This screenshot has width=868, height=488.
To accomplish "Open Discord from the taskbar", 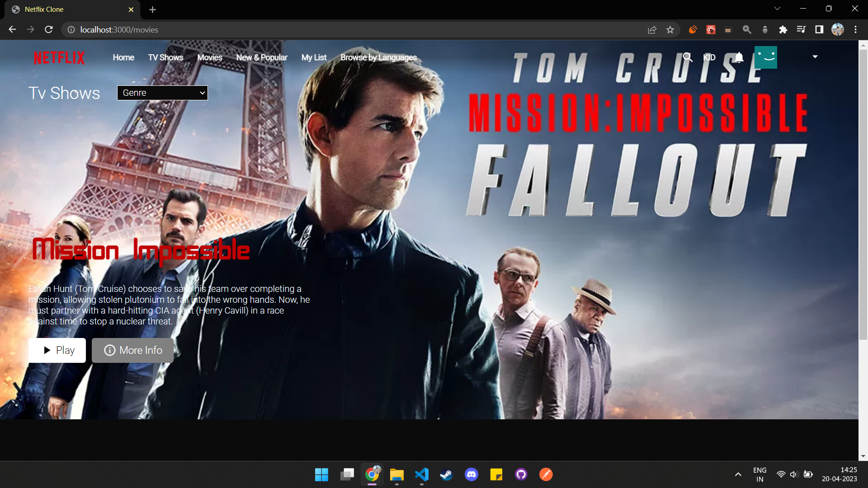I will point(471,474).
